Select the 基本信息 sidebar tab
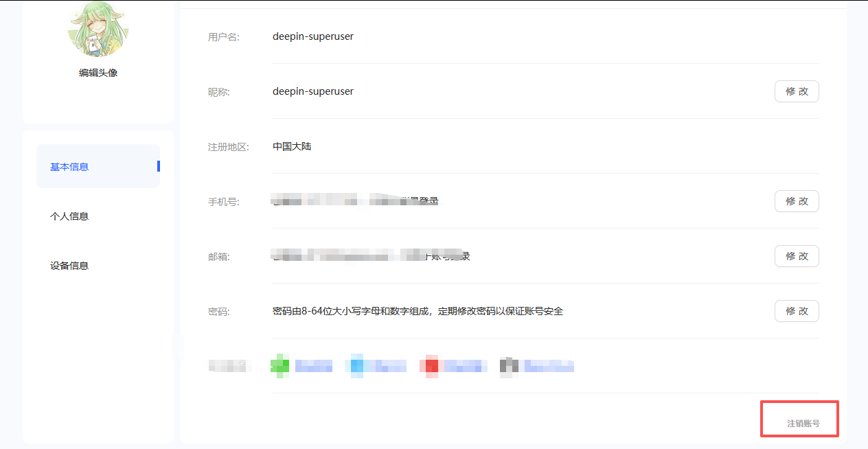 coord(69,166)
